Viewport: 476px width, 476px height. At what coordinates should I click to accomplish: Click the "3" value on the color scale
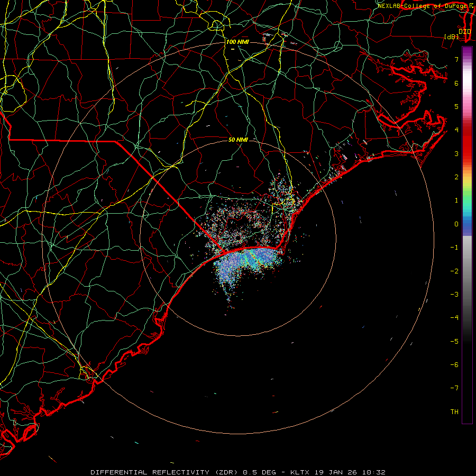point(456,153)
